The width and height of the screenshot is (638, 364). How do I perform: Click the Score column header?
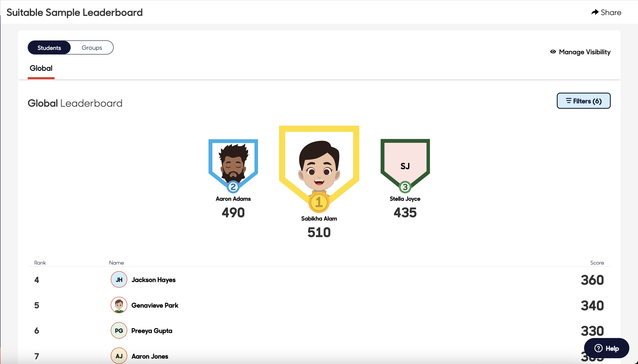pyautogui.click(x=597, y=262)
